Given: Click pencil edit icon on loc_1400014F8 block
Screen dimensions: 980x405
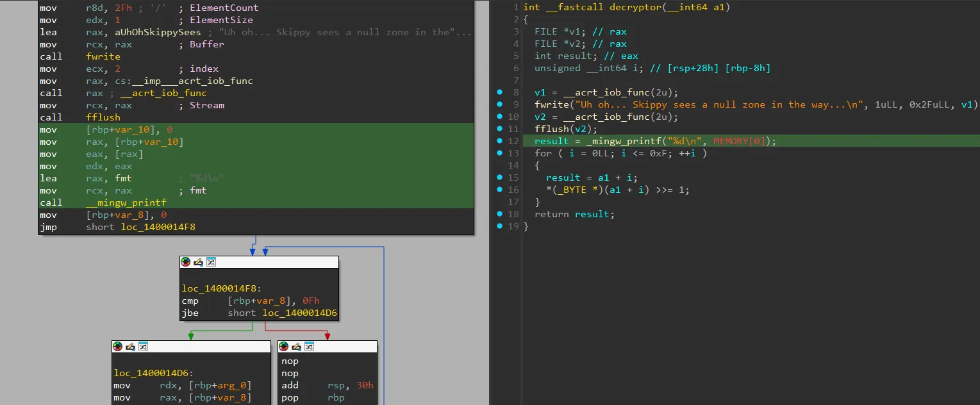Looking at the screenshot, I should coord(198,262).
